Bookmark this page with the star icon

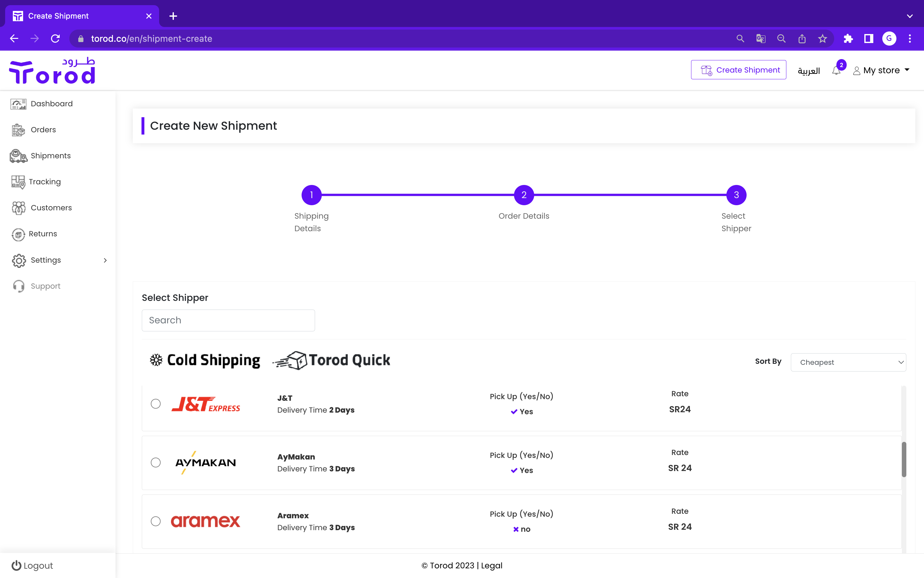pos(822,39)
